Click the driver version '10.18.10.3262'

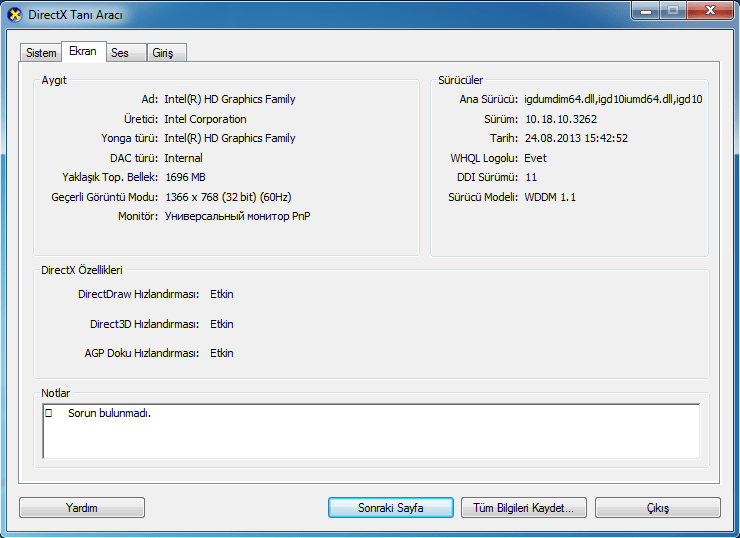click(x=561, y=119)
